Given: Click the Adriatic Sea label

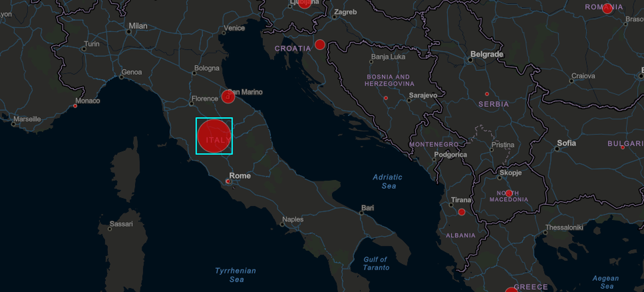Looking at the screenshot, I should (x=388, y=181).
